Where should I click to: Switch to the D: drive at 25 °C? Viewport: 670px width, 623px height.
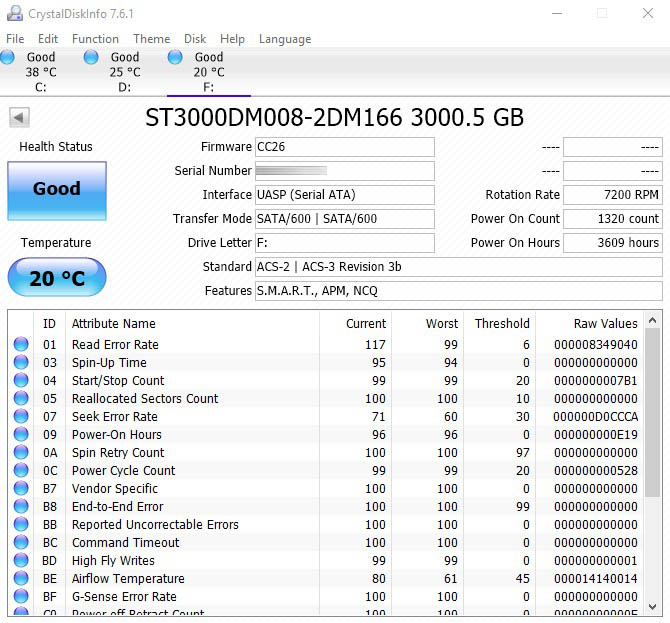(x=125, y=72)
